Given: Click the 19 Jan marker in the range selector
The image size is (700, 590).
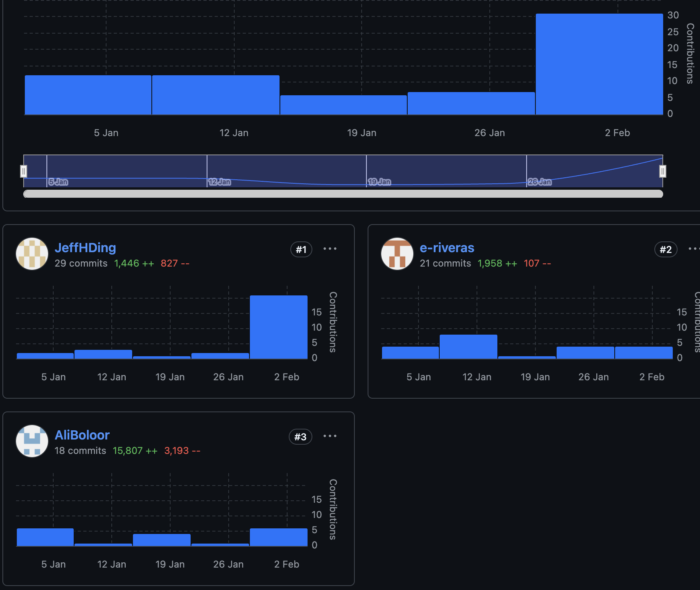Looking at the screenshot, I should (x=379, y=182).
